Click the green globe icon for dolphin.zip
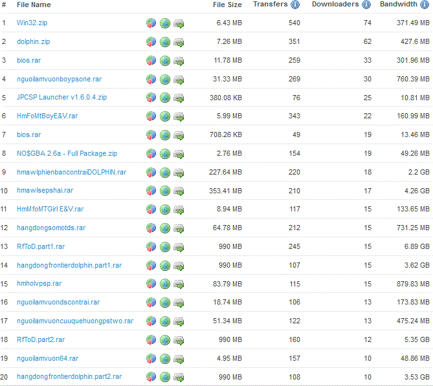 point(165,42)
